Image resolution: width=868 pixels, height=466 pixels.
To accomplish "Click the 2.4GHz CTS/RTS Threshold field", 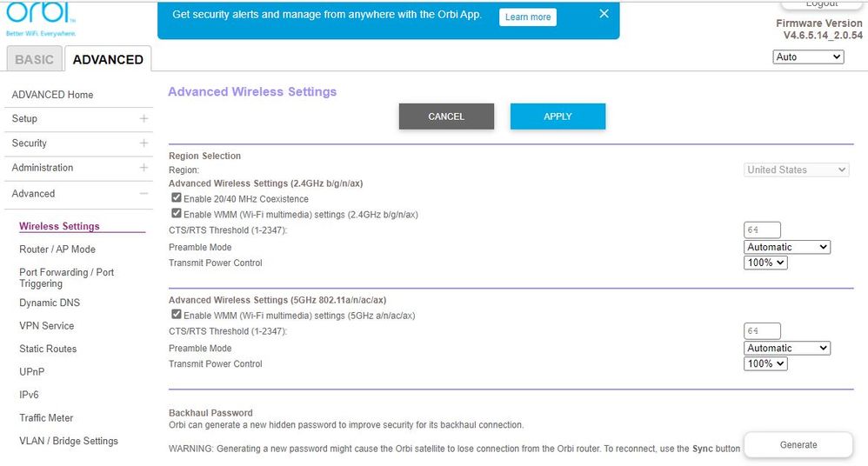I will click(x=762, y=230).
